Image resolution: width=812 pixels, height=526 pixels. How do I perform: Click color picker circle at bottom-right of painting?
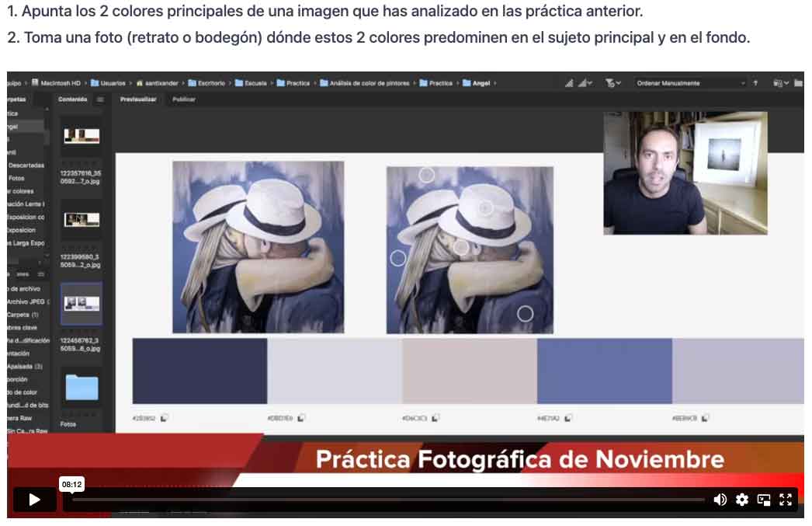[525, 314]
